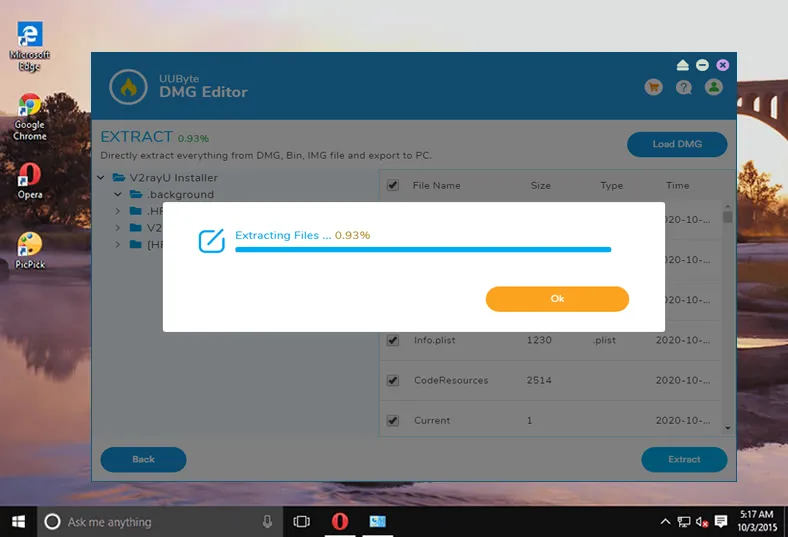Click Ok in the extracting dialog

[x=557, y=299]
